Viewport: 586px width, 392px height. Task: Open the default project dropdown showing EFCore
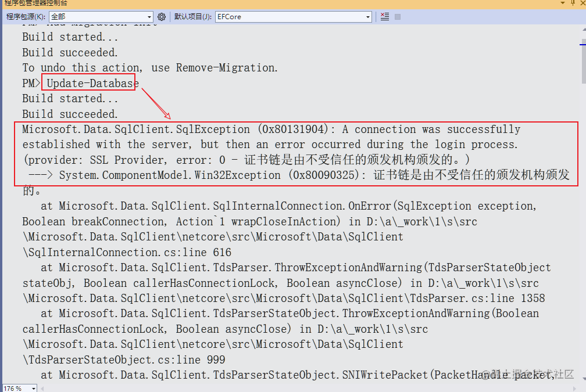(294, 17)
